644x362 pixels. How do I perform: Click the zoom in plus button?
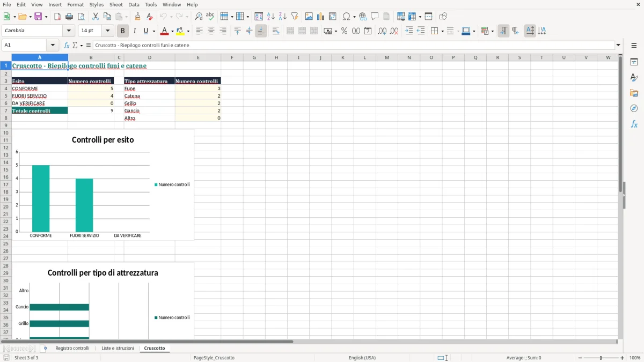pos(623,358)
